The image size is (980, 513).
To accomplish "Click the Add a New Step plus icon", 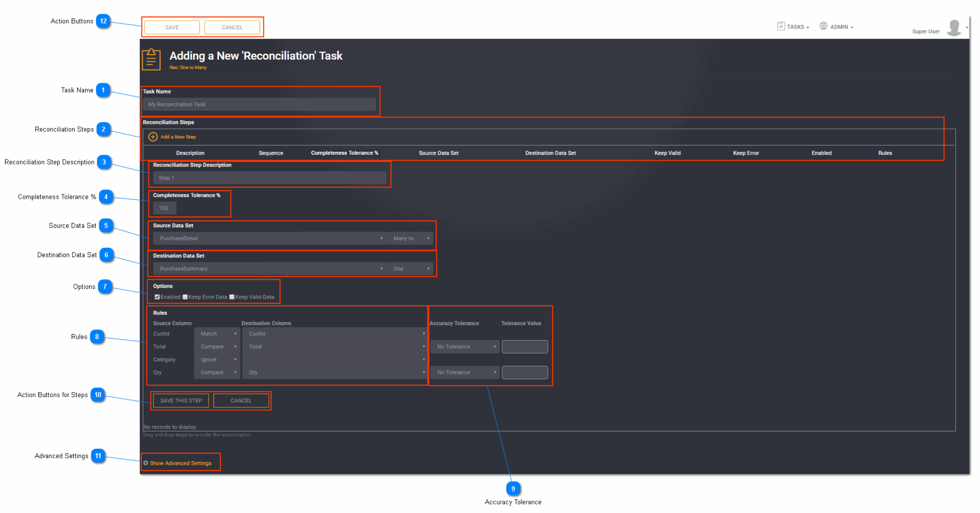I will (x=153, y=137).
